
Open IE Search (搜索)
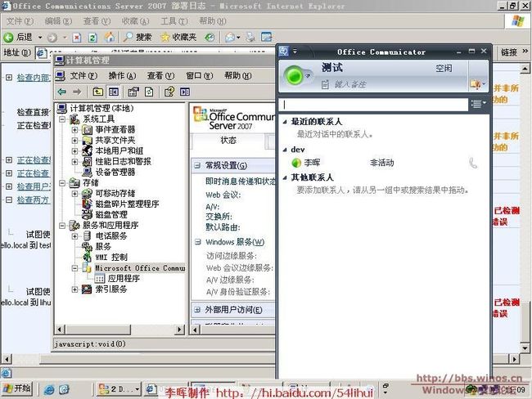click(137, 38)
